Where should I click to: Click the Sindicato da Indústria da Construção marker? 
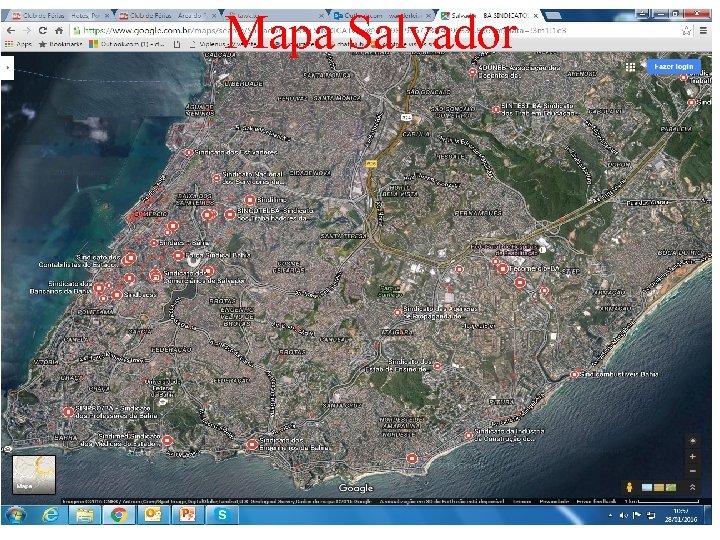pos(468,436)
